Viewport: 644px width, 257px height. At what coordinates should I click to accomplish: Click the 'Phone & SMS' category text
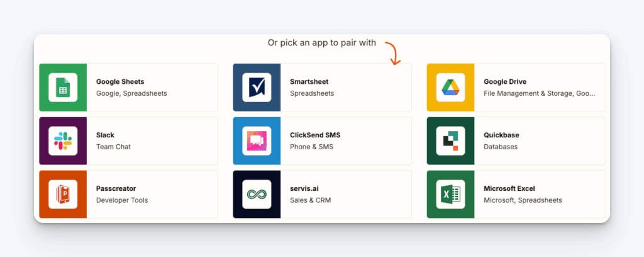click(312, 147)
